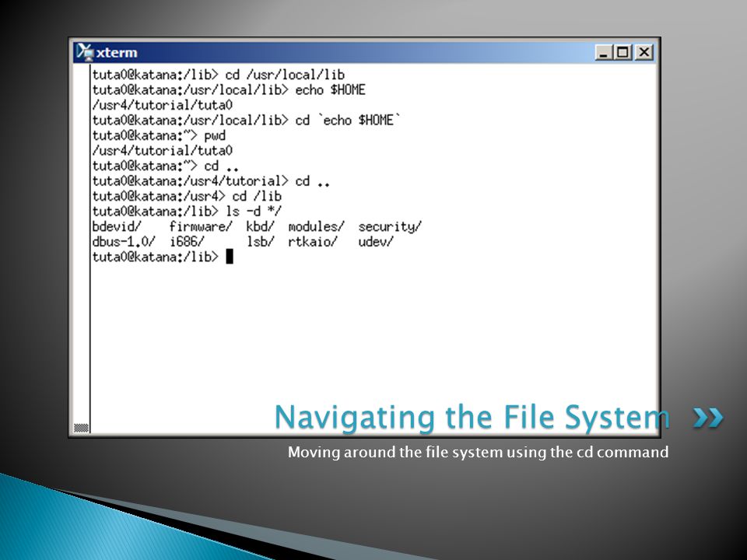Click the 'firmware/' directory entry
747x560 pixels.
[201, 226]
